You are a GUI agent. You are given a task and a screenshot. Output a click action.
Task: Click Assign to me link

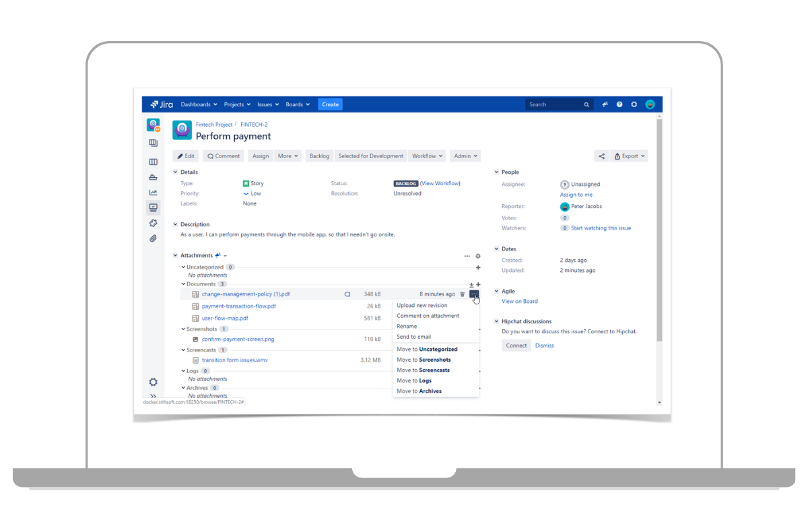[x=576, y=195]
